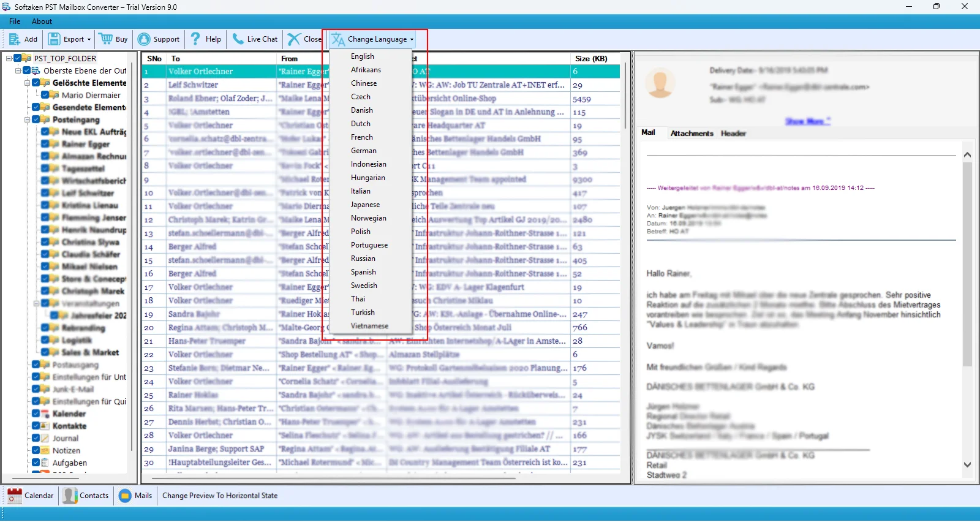Image resolution: width=980 pixels, height=522 pixels.
Task: Click the Show More link
Action: 807,121
